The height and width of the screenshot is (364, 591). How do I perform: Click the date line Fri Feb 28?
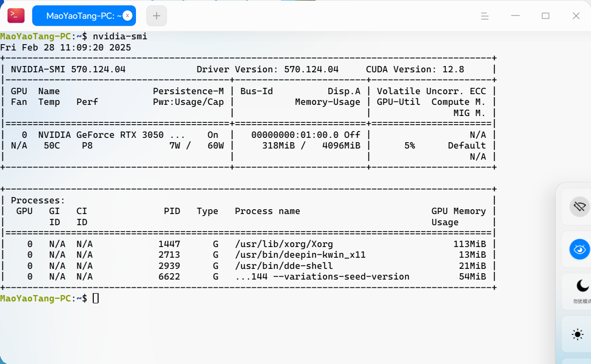click(x=66, y=48)
